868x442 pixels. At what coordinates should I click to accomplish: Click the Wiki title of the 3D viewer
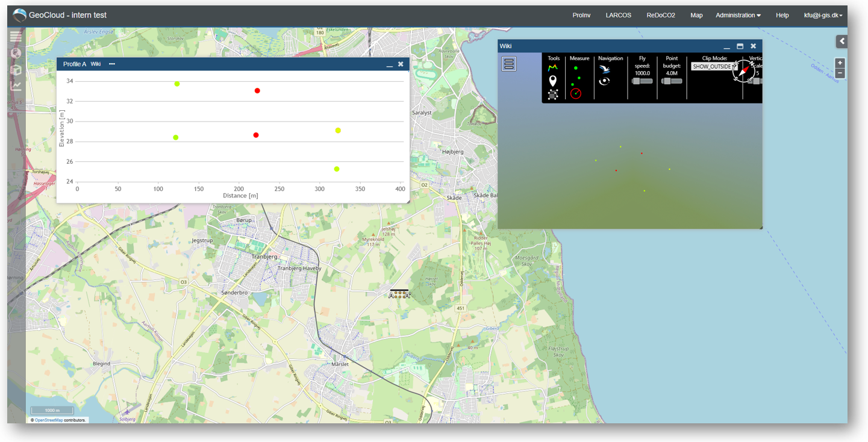tap(505, 46)
